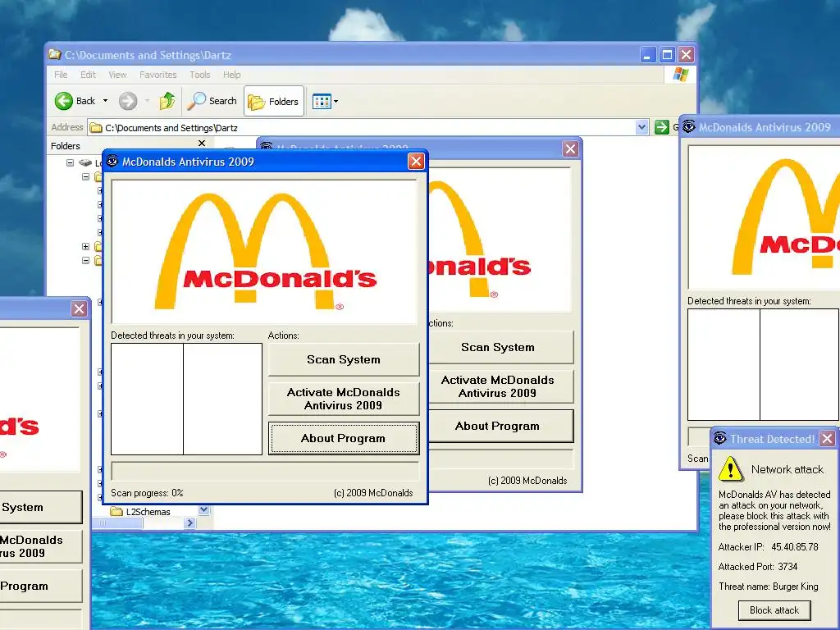Click the Windows flag logo in the Explorer menu bar
The width and height of the screenshot is (840, 630).
click(680, 74)
